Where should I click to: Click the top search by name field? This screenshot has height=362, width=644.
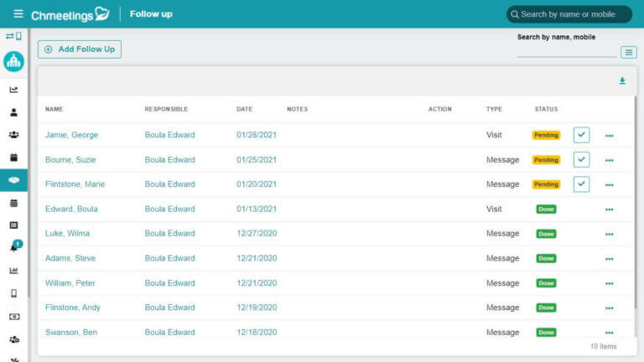pos(569,14)
